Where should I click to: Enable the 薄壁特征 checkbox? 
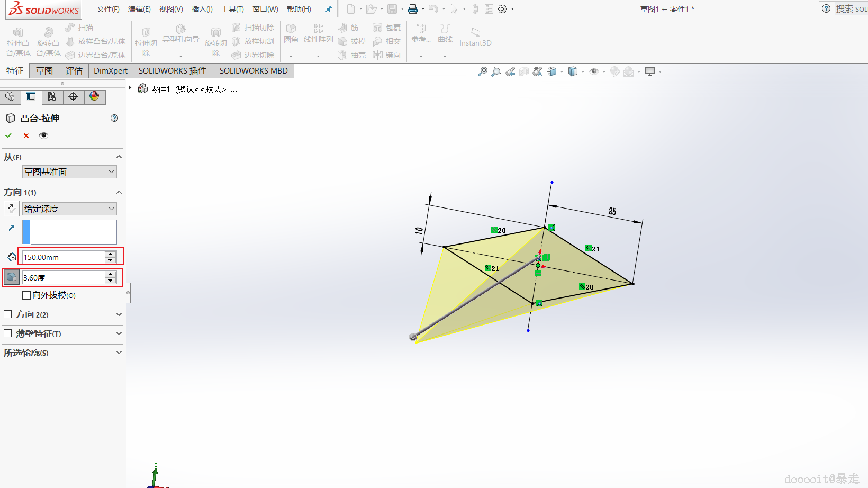click(x=8, y=333)
